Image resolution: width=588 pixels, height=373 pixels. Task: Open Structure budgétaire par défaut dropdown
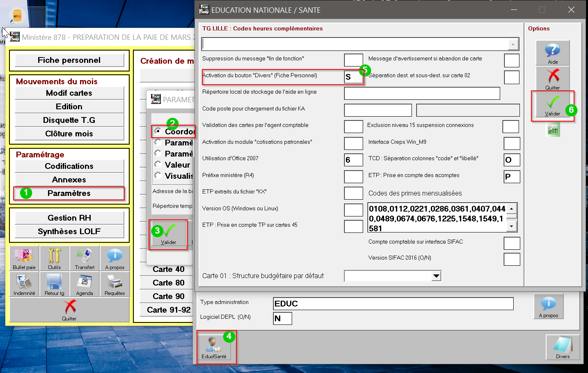(436, 276)
